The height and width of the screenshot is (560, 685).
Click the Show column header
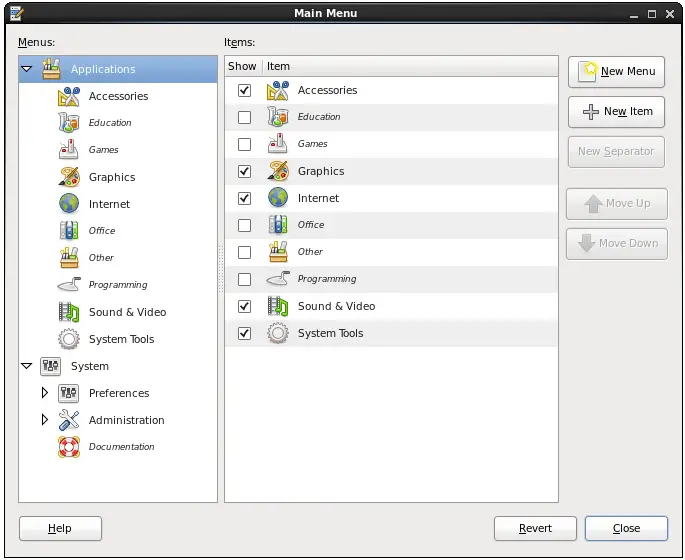point(242,66)
